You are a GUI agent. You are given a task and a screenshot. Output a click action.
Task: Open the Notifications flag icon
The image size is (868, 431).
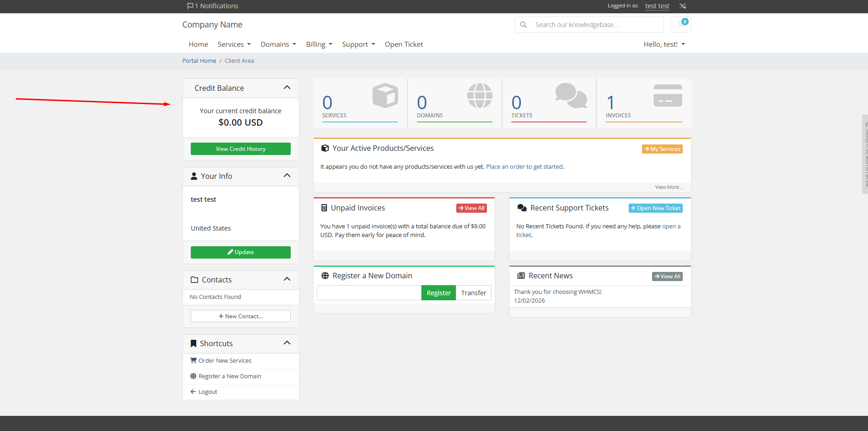tap(190, 6)
